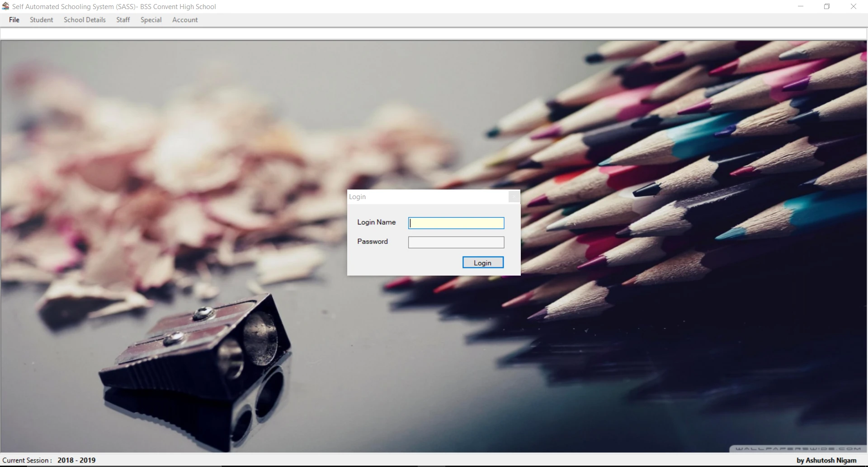The width and height of the screenshot is (868, 467).
Task: Click into the Password field
Action: [x=456, y=243]
